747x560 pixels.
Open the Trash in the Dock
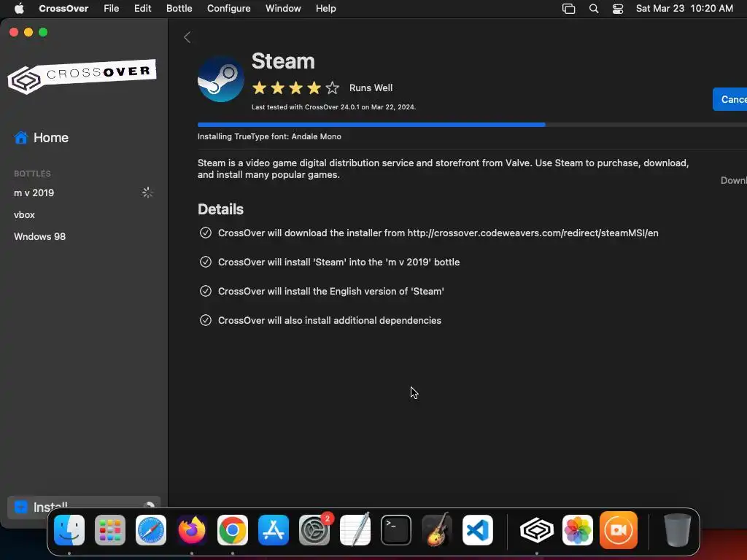678,530
